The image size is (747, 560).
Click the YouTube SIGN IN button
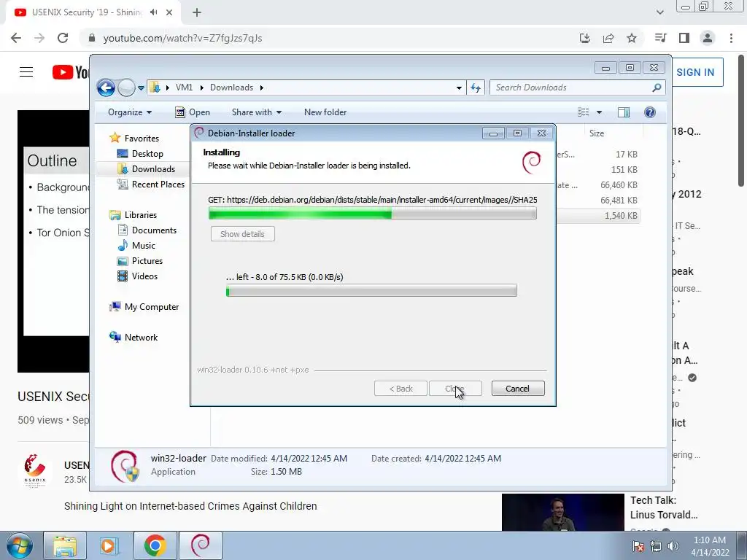(x=695, y=72)
